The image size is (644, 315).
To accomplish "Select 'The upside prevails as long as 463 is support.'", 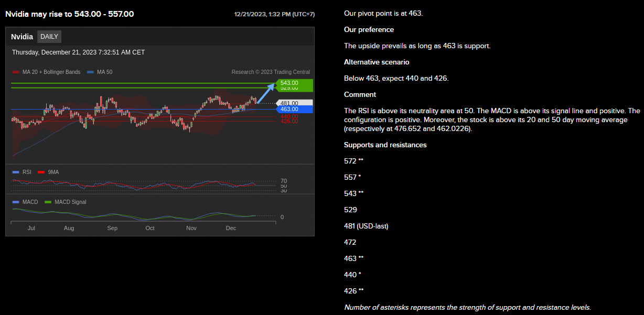I will tap(417, 46).
